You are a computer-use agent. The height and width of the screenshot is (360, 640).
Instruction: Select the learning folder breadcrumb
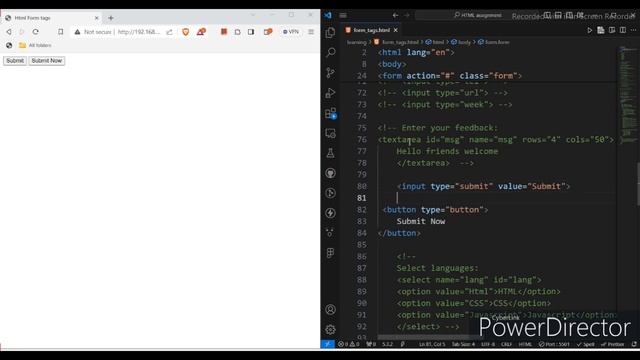pos(356,42)
